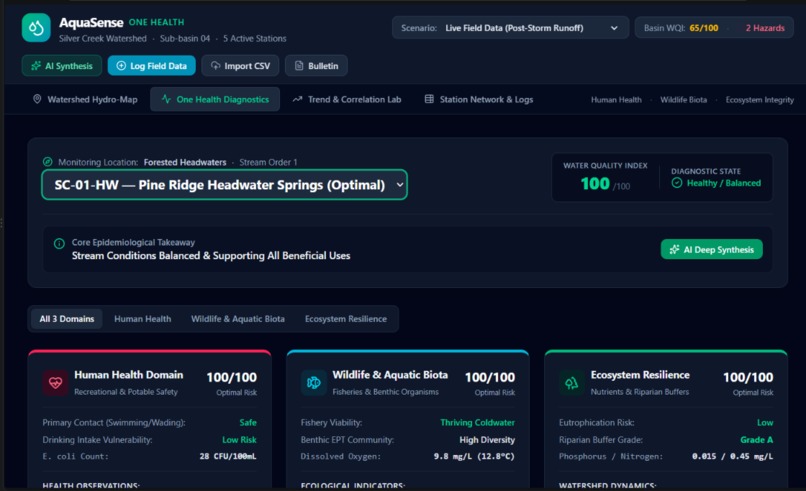Click the Healthy / Balanced status check icon
The width and height of the screenshot is (806, 491).
click(677, 183)
